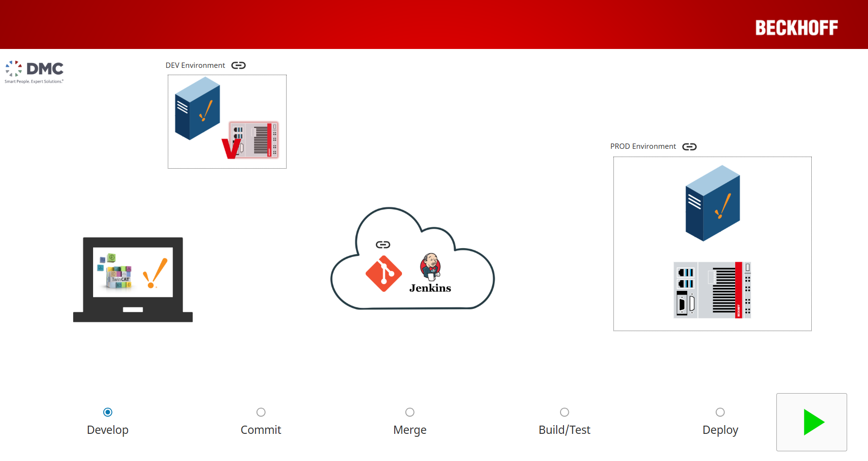Select the Build/Test radio button

pos(564,412)
